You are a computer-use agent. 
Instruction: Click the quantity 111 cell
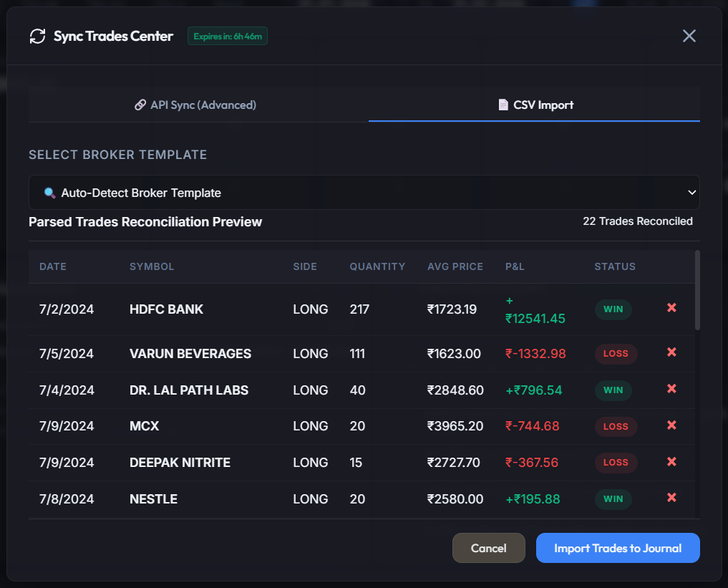[357, 354]
